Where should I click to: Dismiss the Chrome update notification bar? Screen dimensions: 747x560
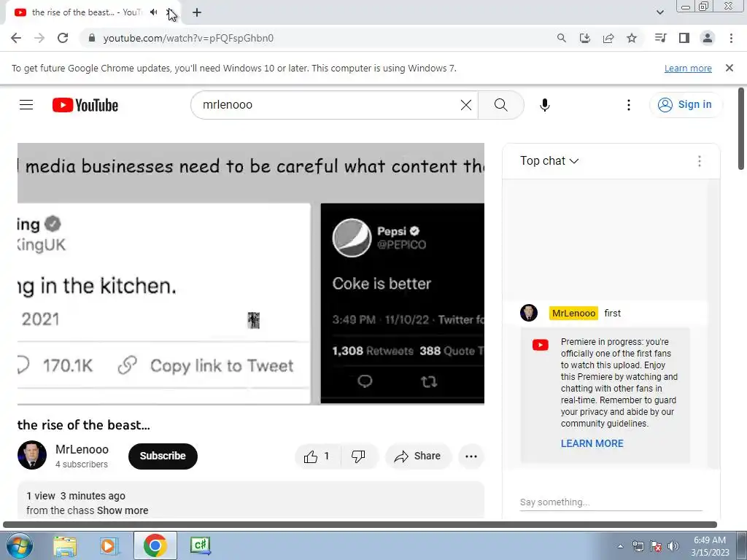tap(729, 68)
